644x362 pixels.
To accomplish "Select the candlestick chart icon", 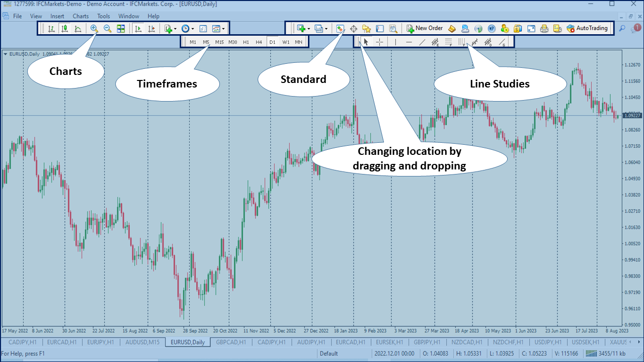I will 65,29.
